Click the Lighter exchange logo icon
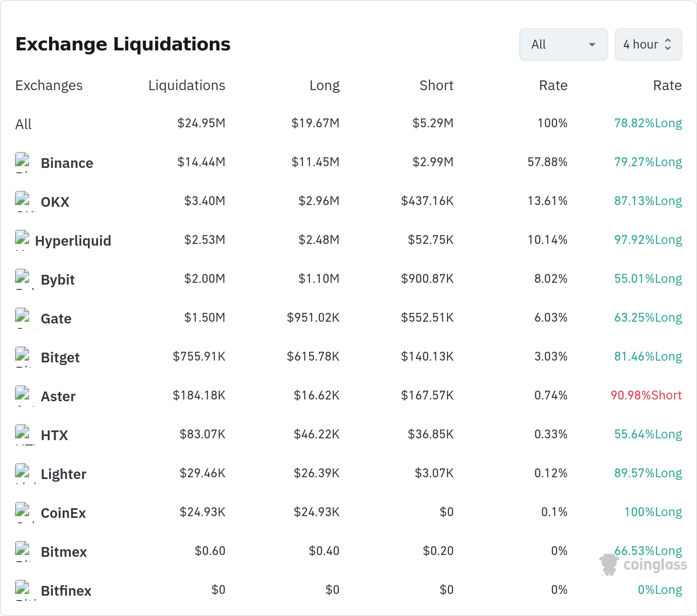 pyautogui.click(x=22, y=473)
